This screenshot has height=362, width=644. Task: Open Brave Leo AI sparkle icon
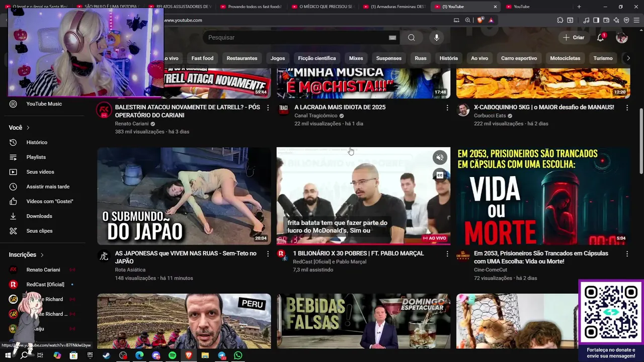[616, 20]
